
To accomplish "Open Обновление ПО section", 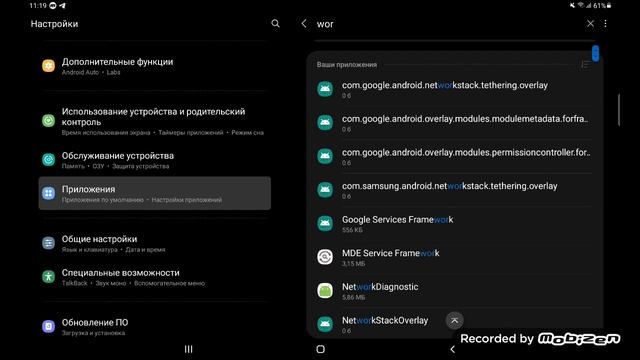I will [155, 327].
